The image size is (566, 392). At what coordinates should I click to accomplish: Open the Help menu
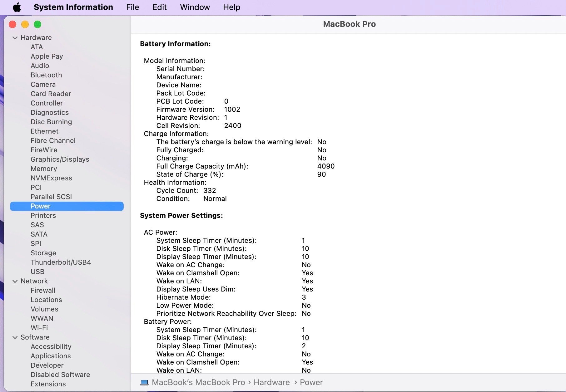coord(231,7)
